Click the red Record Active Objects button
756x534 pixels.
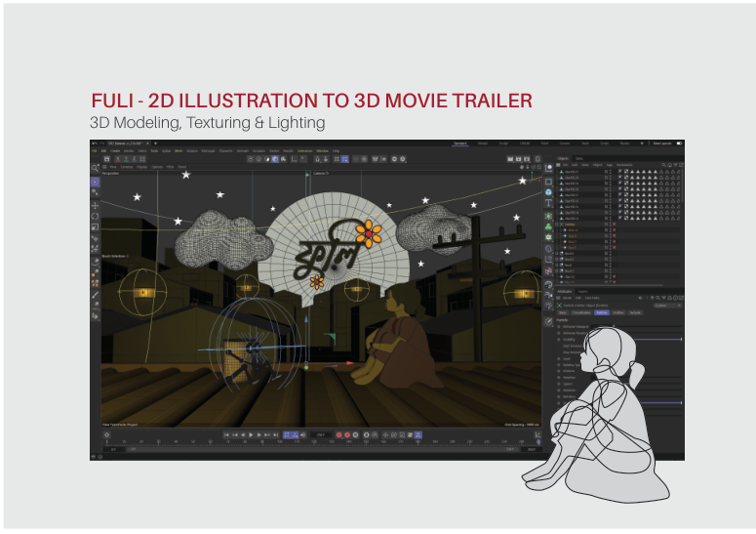tap(338, 435)
